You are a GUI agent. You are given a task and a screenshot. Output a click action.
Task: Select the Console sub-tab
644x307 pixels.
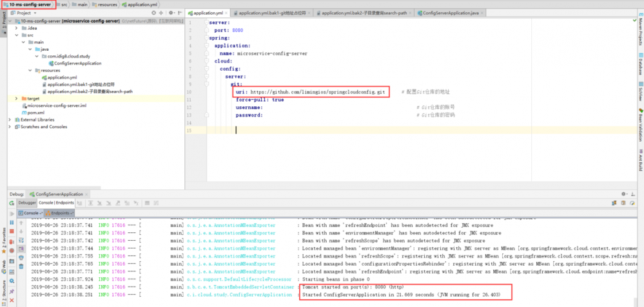pos(30,213)
